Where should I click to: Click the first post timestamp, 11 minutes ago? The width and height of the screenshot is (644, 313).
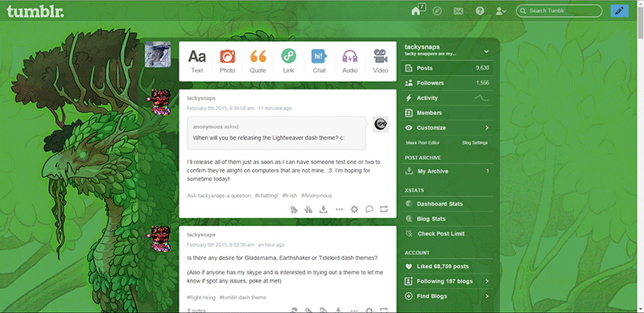[239, 109]
